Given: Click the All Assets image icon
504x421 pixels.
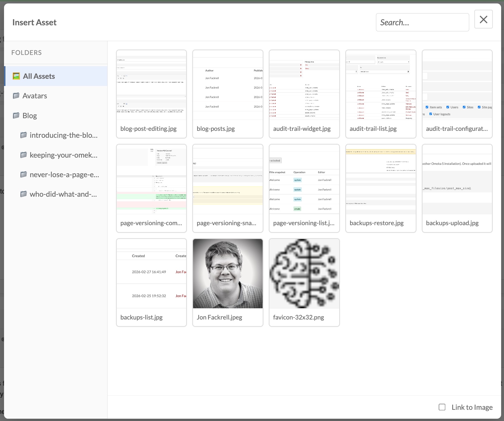Looking at the screenshot, I should (16, 76).
